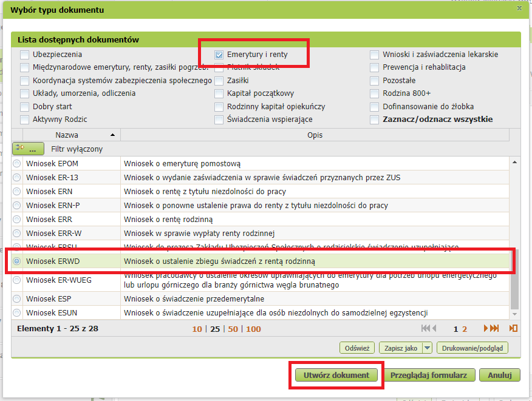Tick the Zaznacz/odznacz wszystkie checkbox

(x=375, y=120)
